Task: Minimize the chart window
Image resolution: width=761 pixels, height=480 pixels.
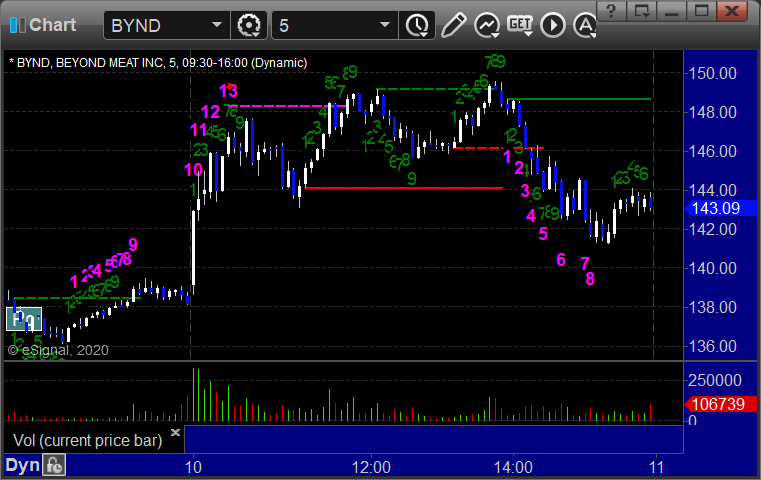Action: pos(672,11)
